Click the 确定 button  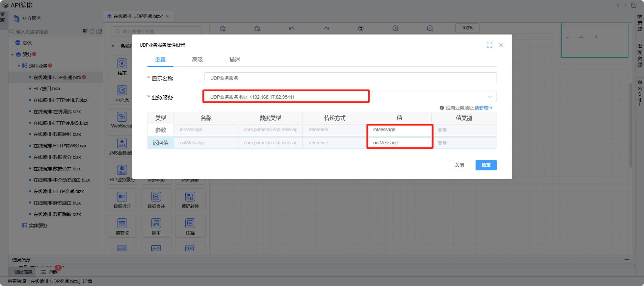486,165
